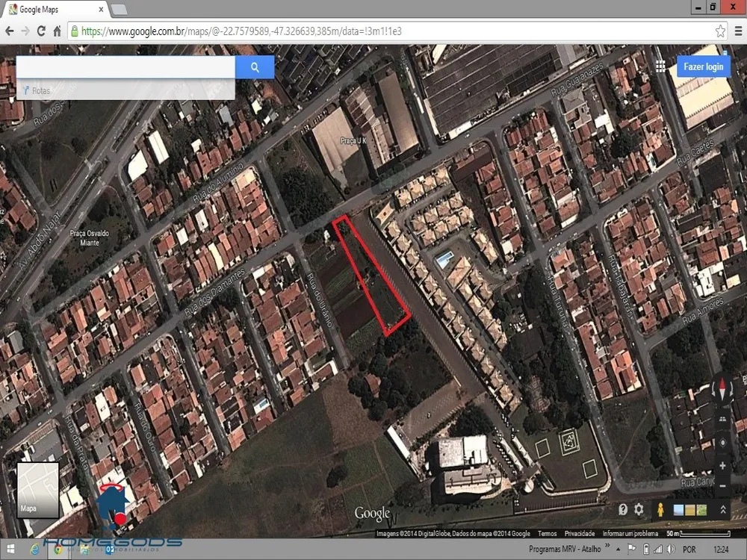This screenshot has width=747, height=560.
Task: Expand the imagery carousel with double chevron
Action: coord(722,509)
